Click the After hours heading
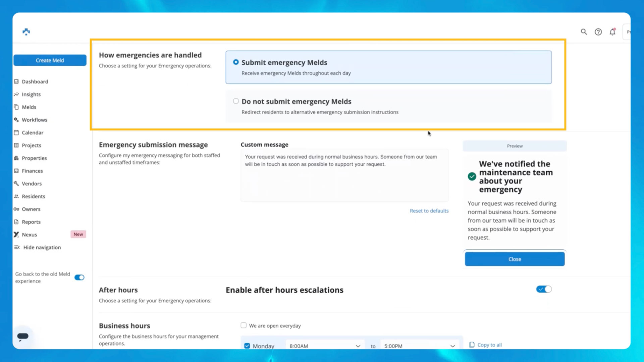This screenshot has height=362, width=644. 118,290
